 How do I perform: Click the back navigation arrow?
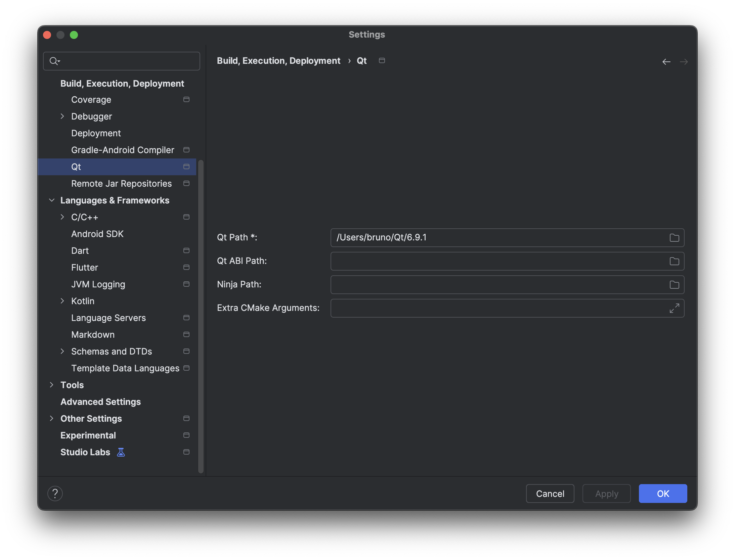click(666, 62)
